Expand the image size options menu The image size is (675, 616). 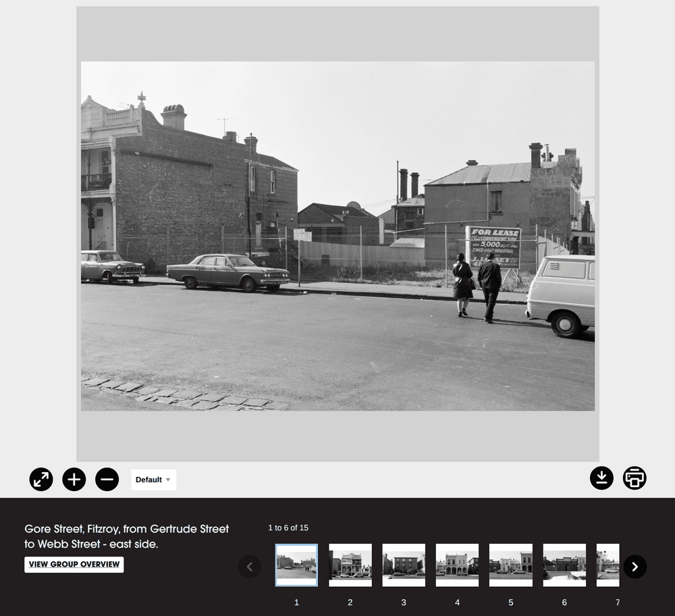(x=153, y=480)
